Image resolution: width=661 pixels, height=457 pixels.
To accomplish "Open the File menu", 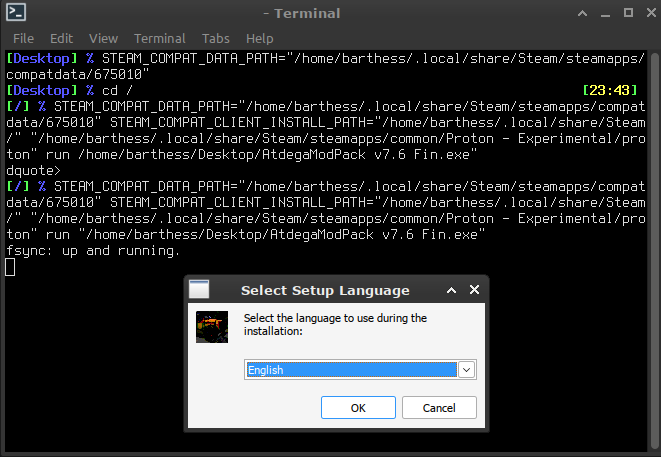I will (23, 38).
